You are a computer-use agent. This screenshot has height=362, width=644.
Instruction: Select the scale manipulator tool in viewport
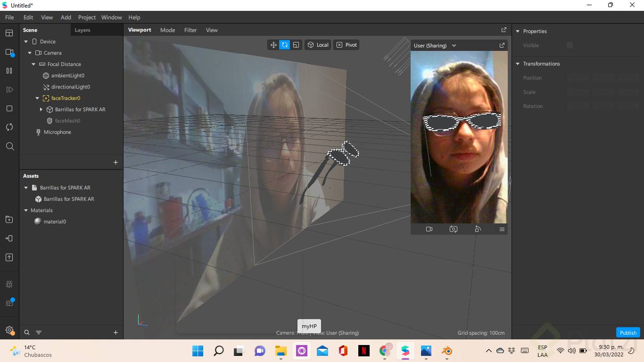(296, 45)
